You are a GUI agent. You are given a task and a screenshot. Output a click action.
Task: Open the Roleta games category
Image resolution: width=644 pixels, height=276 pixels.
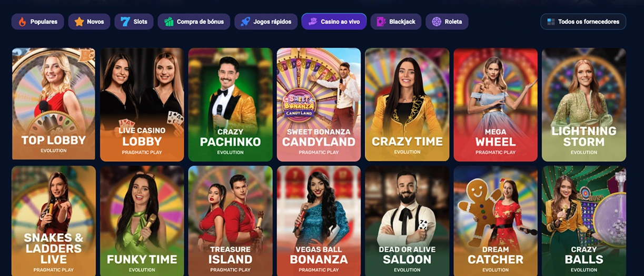pos(447,22)
